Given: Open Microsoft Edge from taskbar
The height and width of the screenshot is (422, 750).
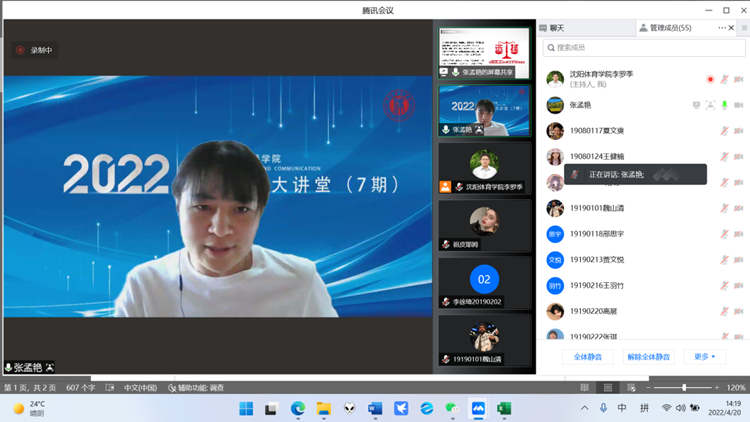Looking at the screenshot, I should pyautogui.click(x=298, y=409).
